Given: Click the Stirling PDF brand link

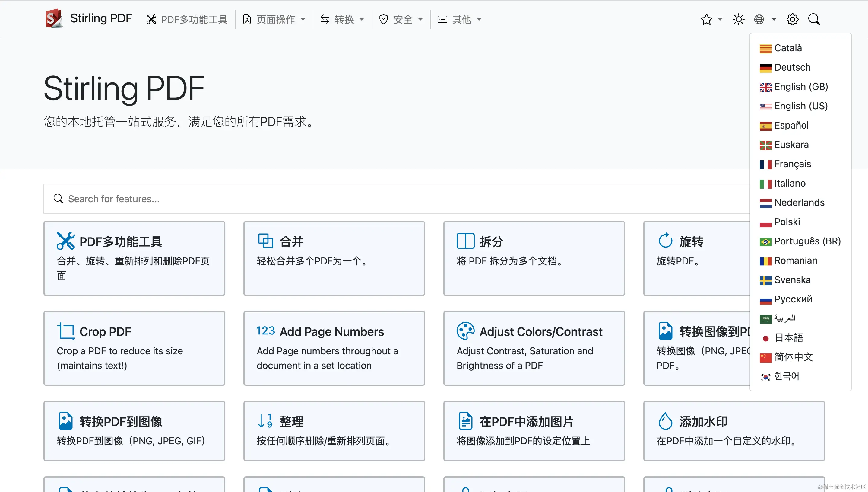Looking at the screenshot, I should tap(101, 18).
